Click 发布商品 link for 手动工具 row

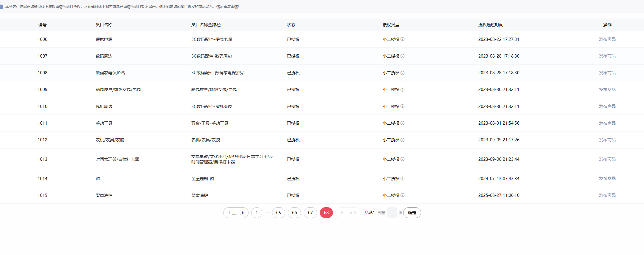[607, 123]
